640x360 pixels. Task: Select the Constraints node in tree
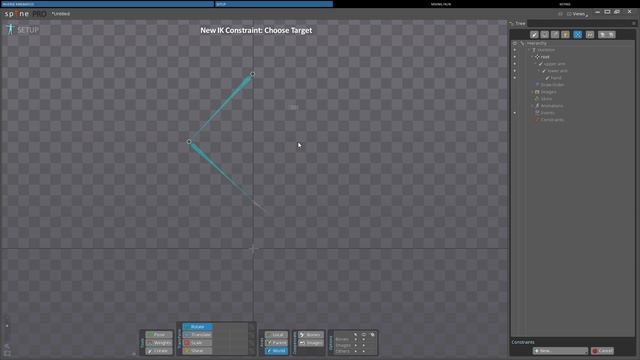[x=552, y=120]
